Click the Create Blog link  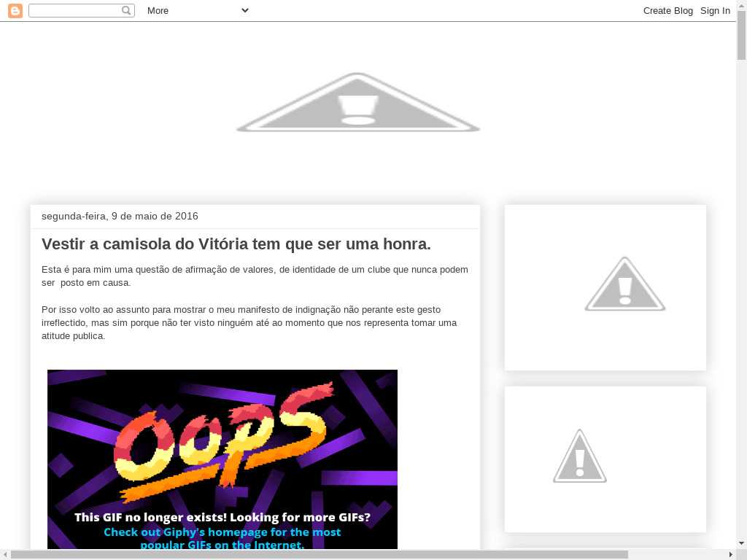point(668,10)
